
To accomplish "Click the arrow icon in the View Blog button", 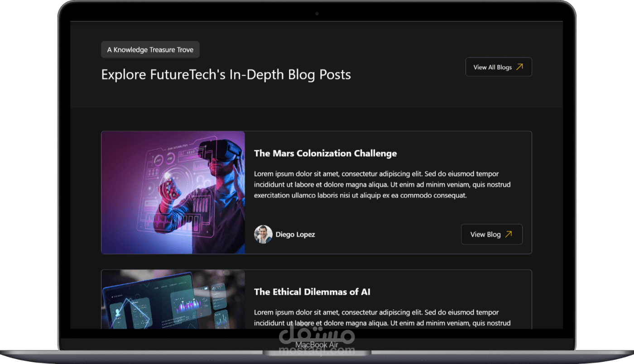I will pyautogui.click(x=509, y=235).
